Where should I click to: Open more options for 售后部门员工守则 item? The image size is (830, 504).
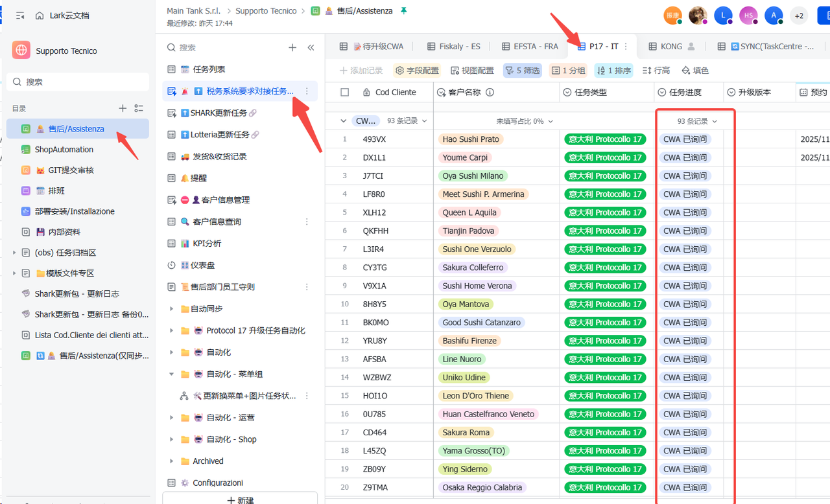point(307,287)
